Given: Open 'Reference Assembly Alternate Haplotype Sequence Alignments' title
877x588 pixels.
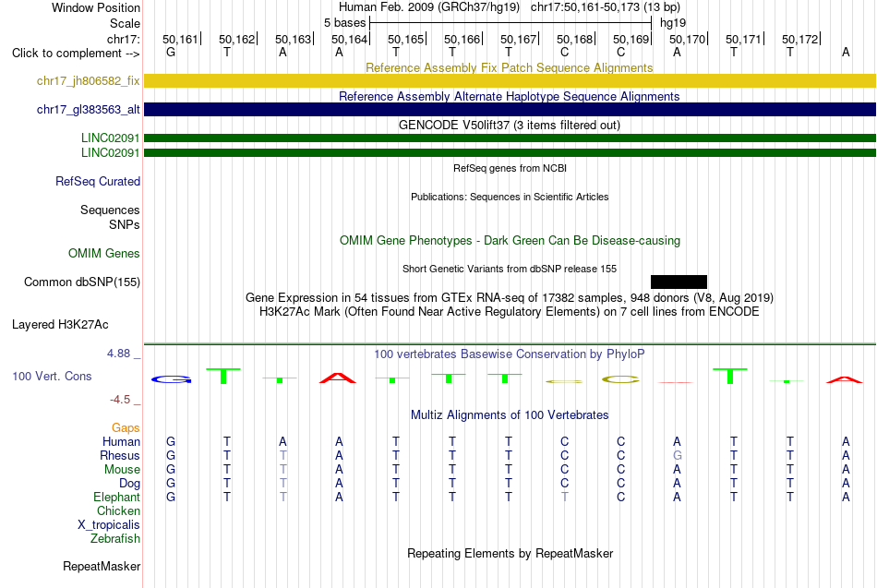Looking at the screenshot, I should coord(510,96).
